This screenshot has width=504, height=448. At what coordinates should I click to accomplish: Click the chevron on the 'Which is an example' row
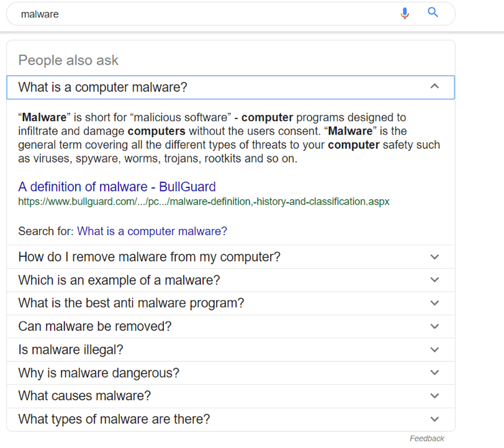coord(434,280)
